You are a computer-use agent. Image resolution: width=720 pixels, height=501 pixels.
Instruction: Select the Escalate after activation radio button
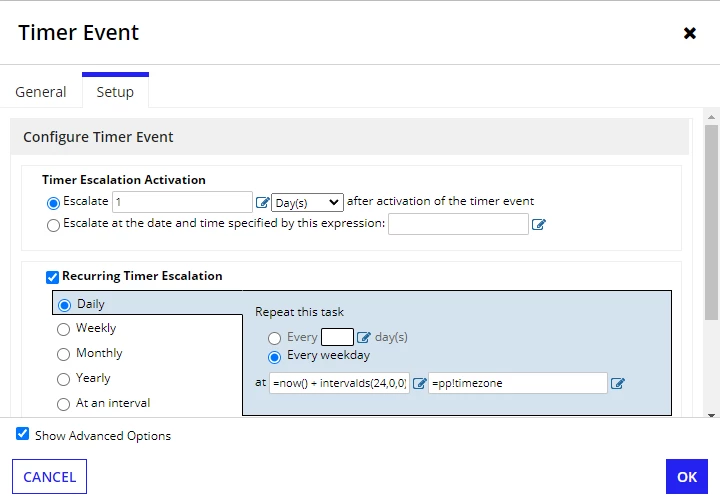53,203
